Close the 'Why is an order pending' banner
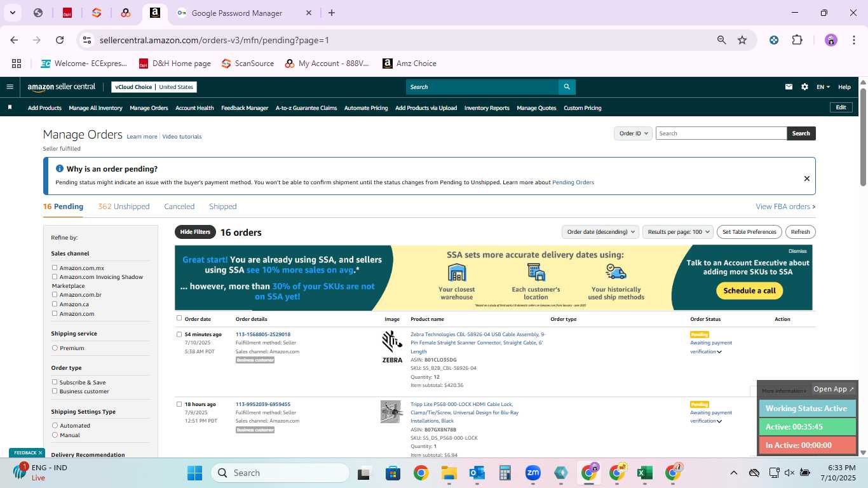The height and width of the screenshot is (488, 868). click(x=807, y=179)
